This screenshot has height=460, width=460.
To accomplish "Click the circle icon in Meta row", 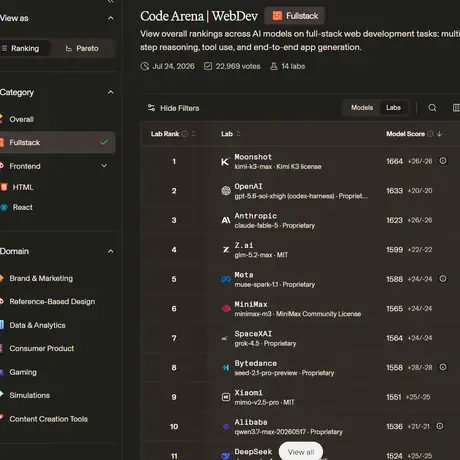I will [x=443, y=279].
